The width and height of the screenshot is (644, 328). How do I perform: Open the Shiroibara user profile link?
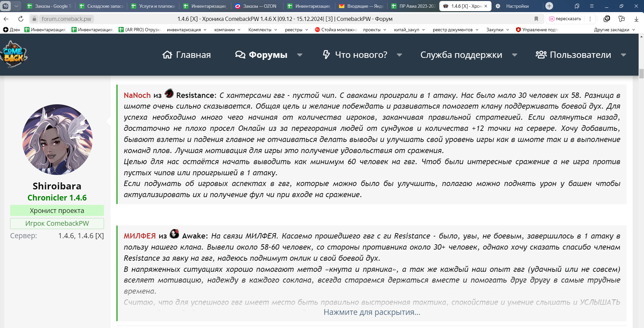tap(57, 186)
